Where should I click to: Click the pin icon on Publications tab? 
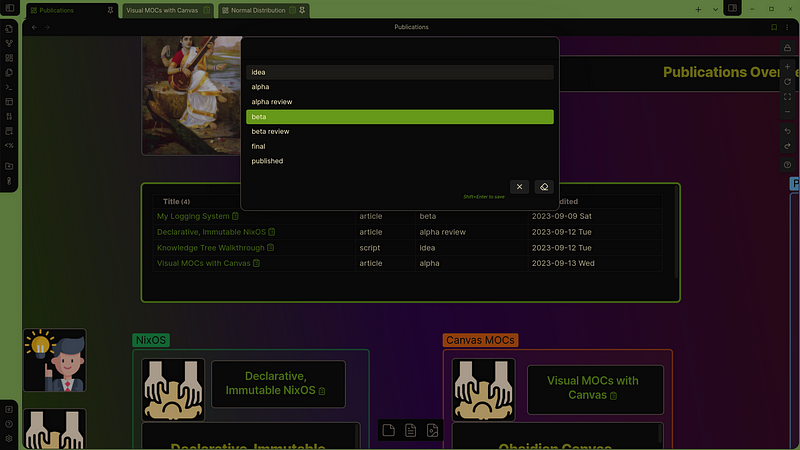(x=110, y=10)
